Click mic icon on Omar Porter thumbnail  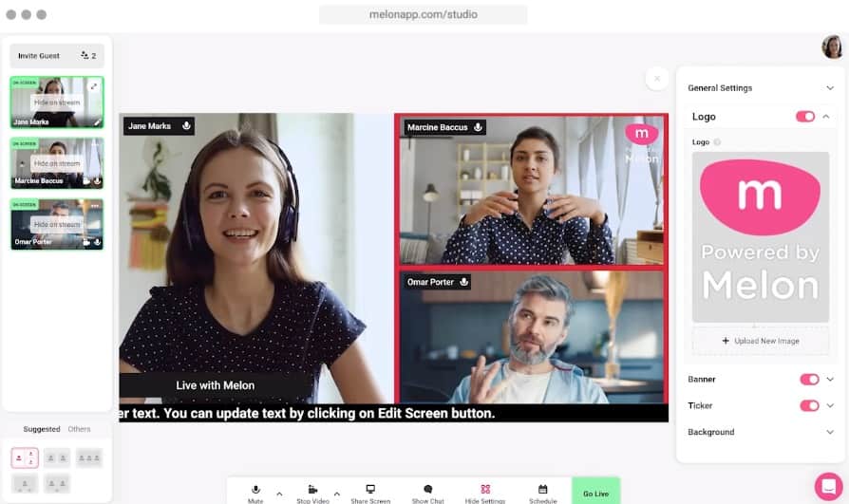coord(98,243)
